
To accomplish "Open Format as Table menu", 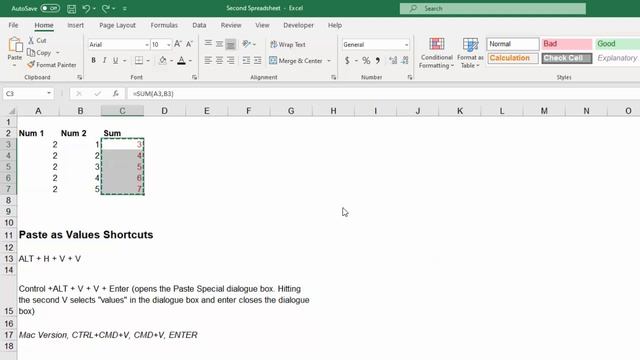I will [x=470, y=53].
